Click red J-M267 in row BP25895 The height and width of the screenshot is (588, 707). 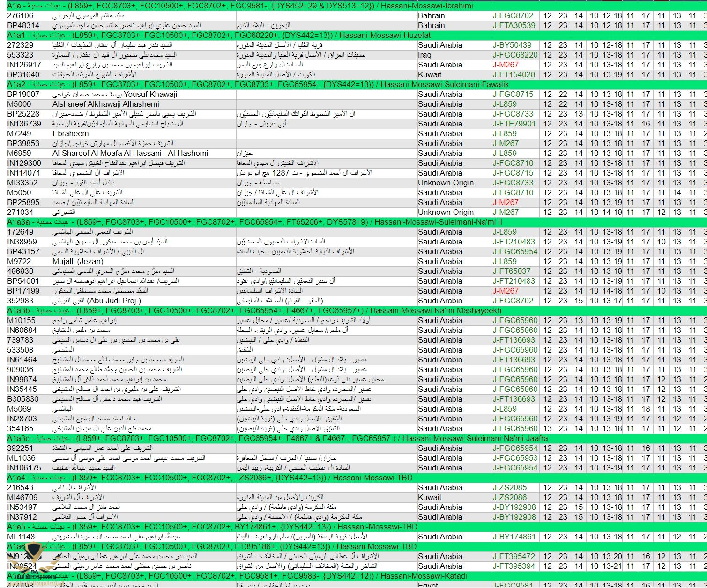(x=506, y=203)
